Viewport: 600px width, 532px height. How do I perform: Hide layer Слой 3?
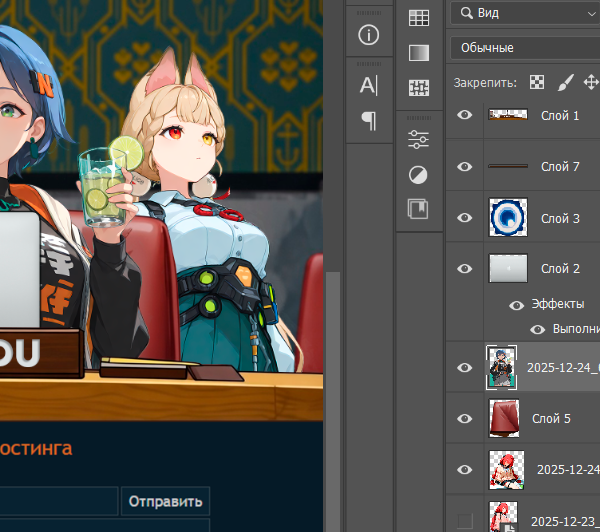pos(464,218)
